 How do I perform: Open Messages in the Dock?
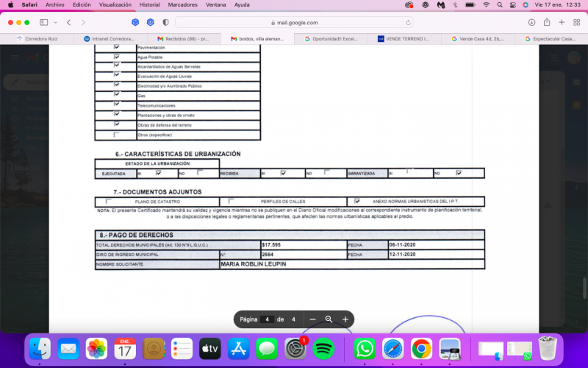pyautogui.click(x=267, y=349)
